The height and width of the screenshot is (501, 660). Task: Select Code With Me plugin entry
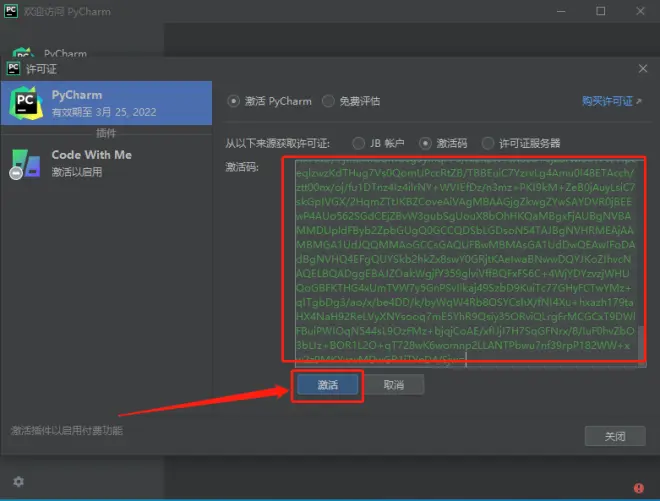(x=106, y=163)
